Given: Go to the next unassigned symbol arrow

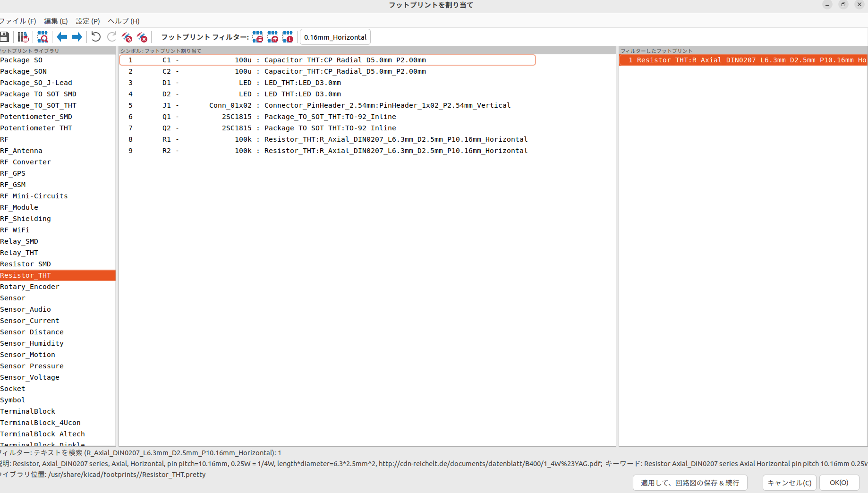Looking at the screenshot, I should click(x=77, y=37).
